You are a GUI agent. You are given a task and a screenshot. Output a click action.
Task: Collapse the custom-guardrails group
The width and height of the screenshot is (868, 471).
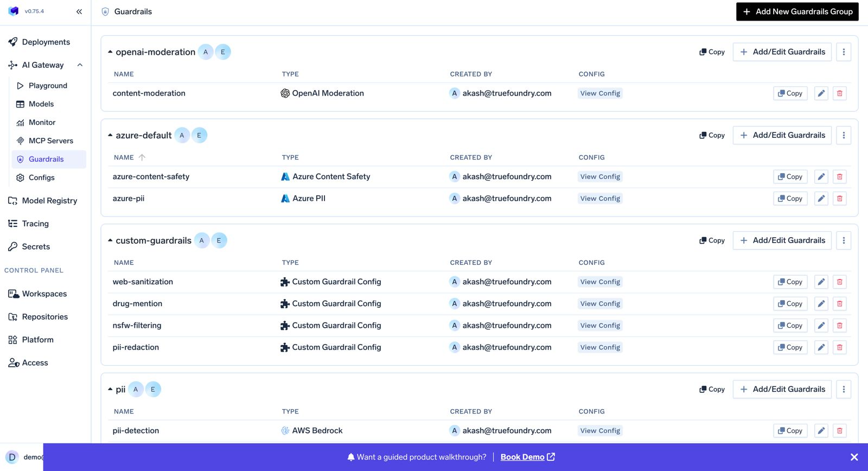pyautogui.click(x=110, y=240)
